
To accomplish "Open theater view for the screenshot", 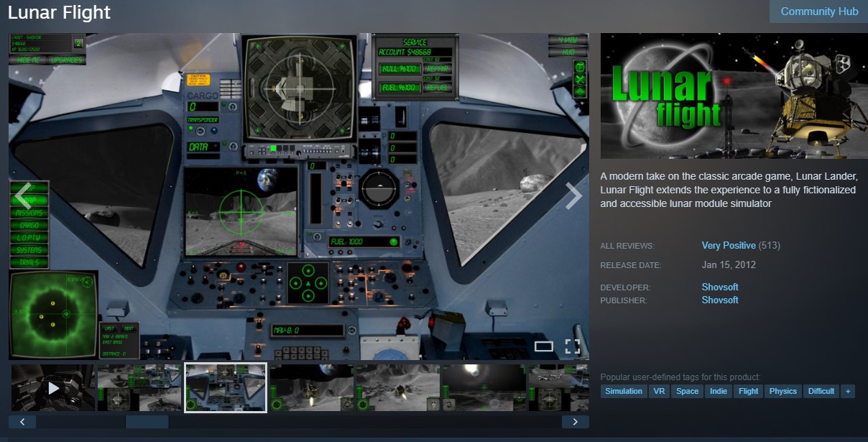I will [x=544, y=346].
